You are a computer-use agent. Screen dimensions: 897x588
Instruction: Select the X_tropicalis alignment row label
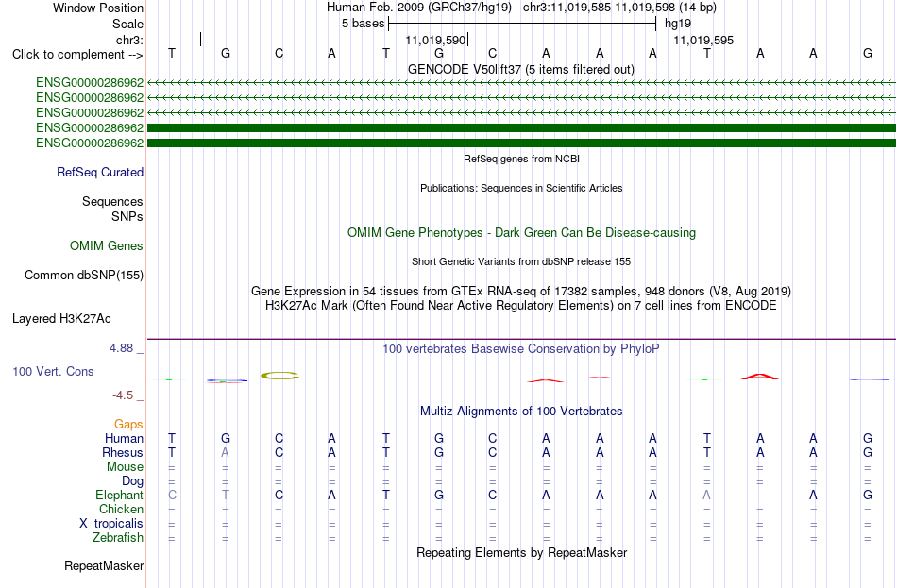pyautogui.click(x=111, y=524)
